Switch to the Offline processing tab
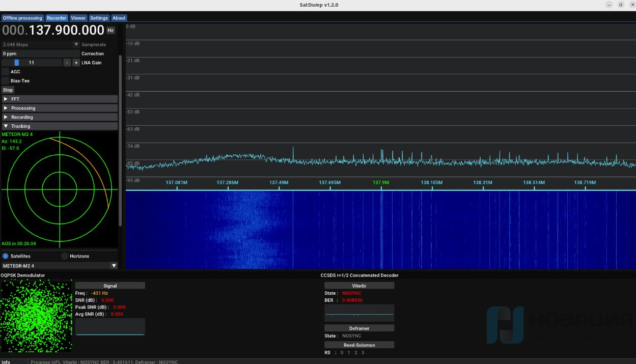Image resolution: width=636 pixels, height=364 pixels. click(x=22, y=18)
